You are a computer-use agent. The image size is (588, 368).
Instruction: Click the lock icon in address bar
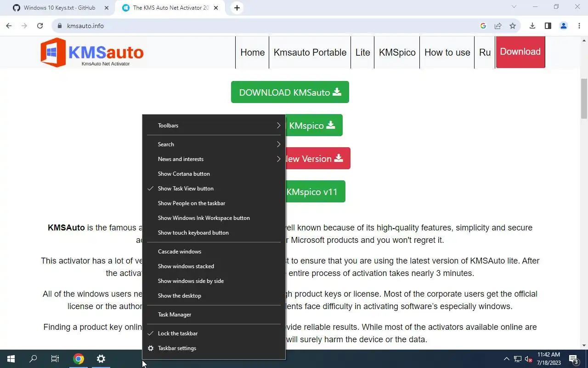59,26
